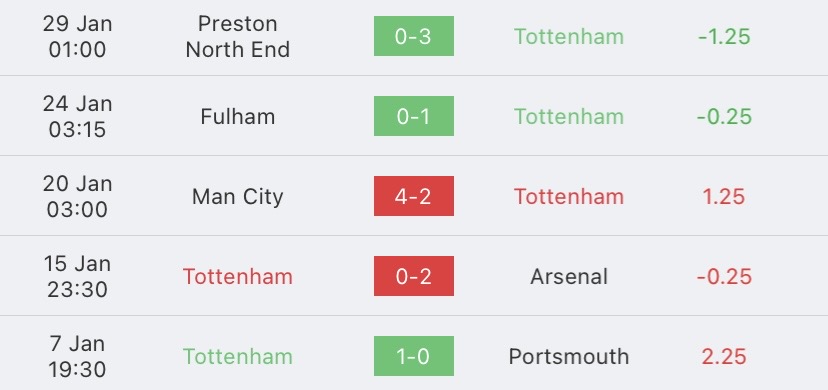This screenshot has width=828, height=390.
Task: Select the Portsmouth team name
Action: (x=569, y=357)
